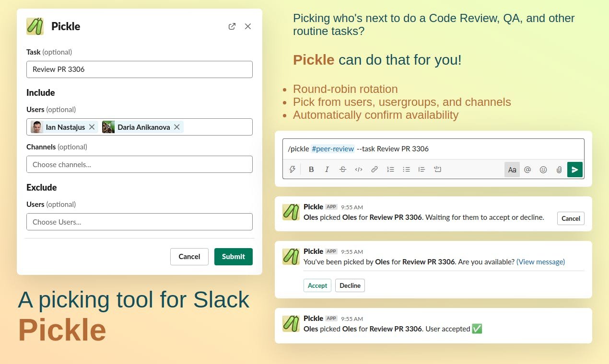Click 'Automatically confirm availability' bullet text

[376, 115]
